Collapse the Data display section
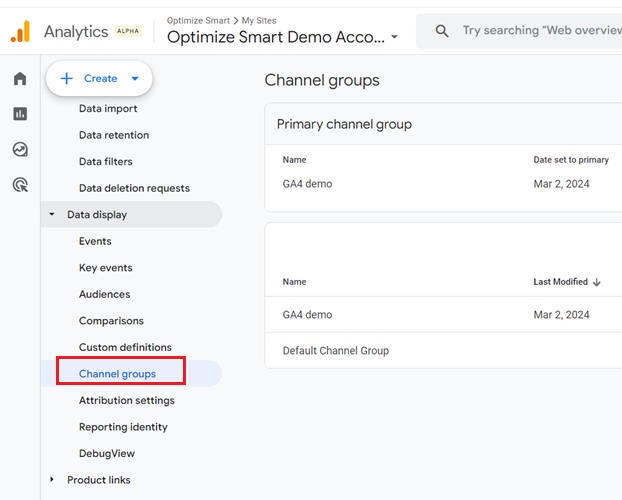Screen dimensions: 622x500 pyautogui.click(x=52, y=214)
